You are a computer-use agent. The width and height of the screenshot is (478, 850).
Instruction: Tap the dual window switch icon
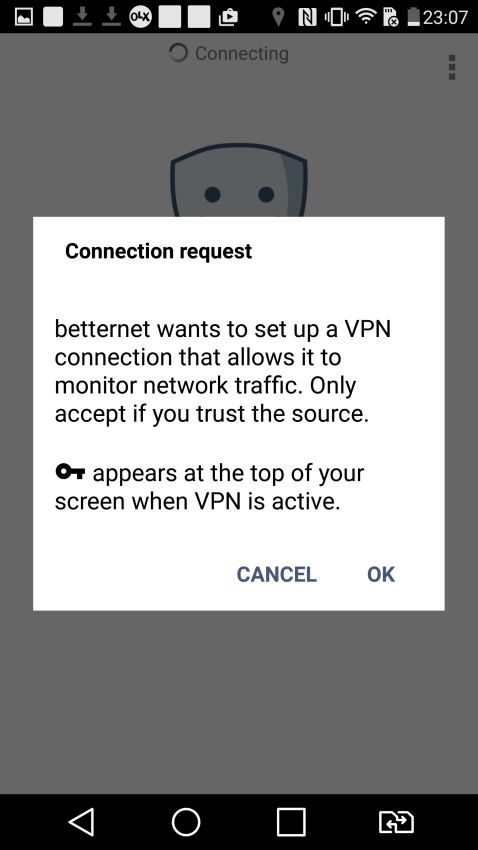tap(396, 822)
